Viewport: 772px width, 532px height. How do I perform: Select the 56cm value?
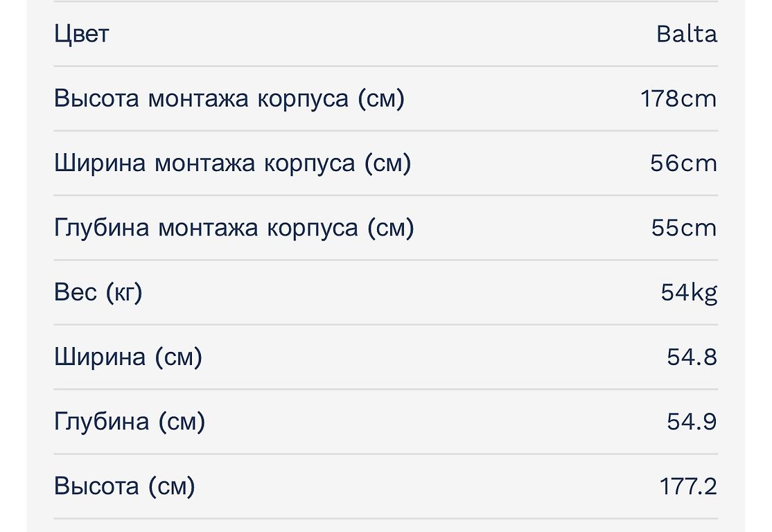(683, 163)
